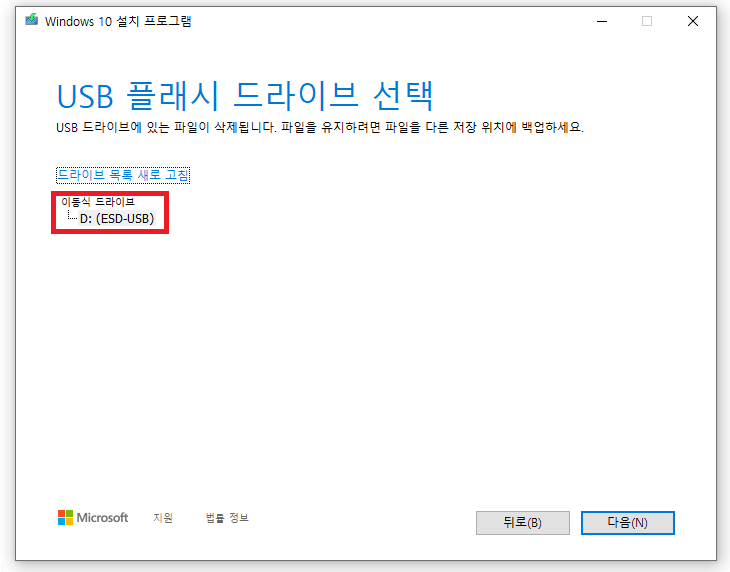Screen dimensions: 730x572
Task: Minimize the Windows 10 setup window
Action: coord(602,21)
